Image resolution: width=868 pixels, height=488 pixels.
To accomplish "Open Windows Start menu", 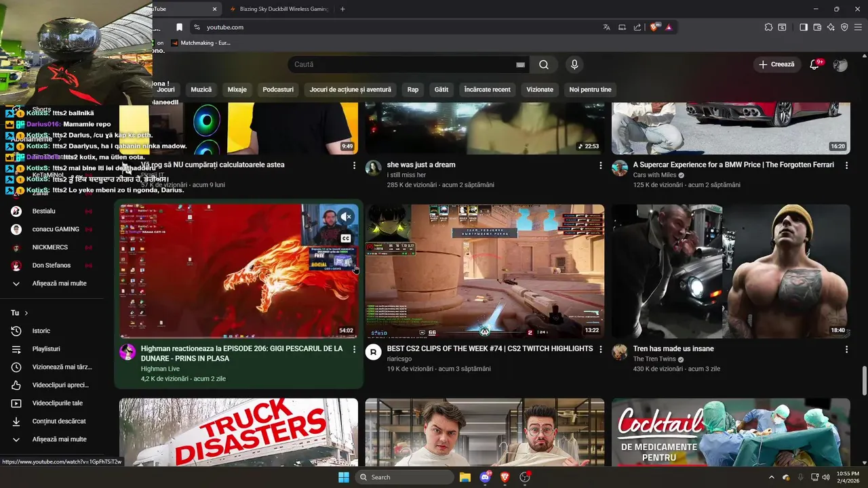I will coord(344,477).
